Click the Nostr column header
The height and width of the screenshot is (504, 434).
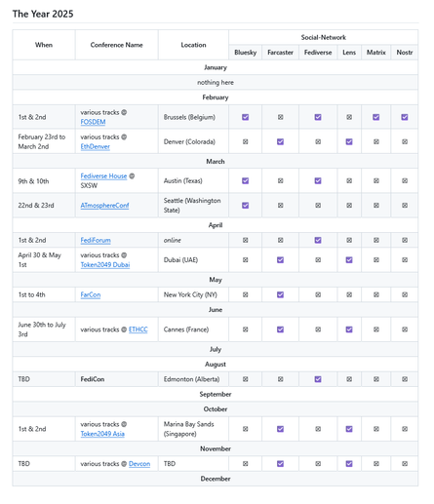click(405, 53)
